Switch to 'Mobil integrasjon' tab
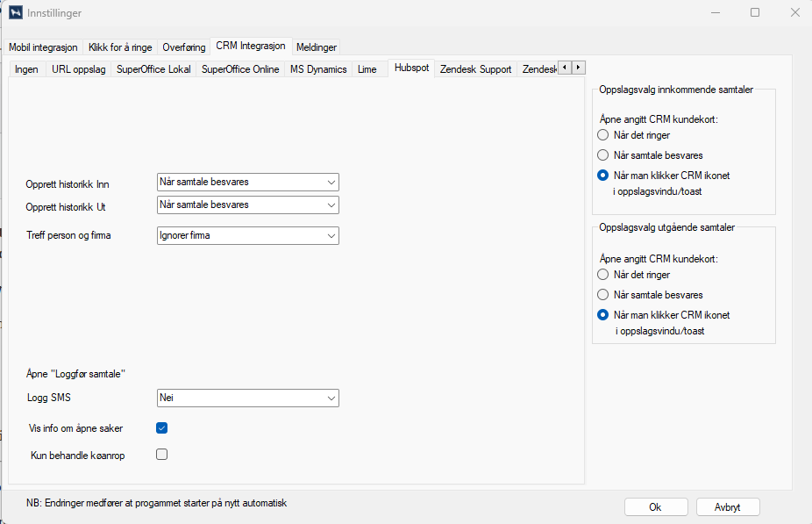 coord(43,47)
